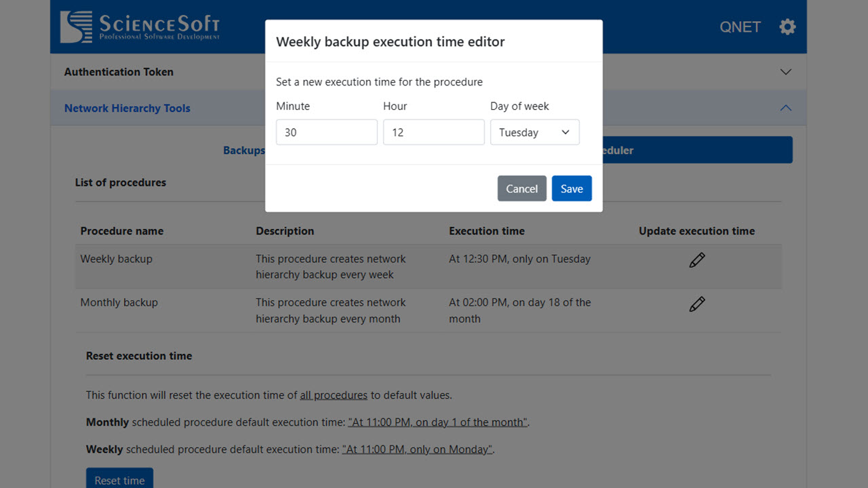Click the dialog title Weekly backup execution time editor

pos(391,41)
